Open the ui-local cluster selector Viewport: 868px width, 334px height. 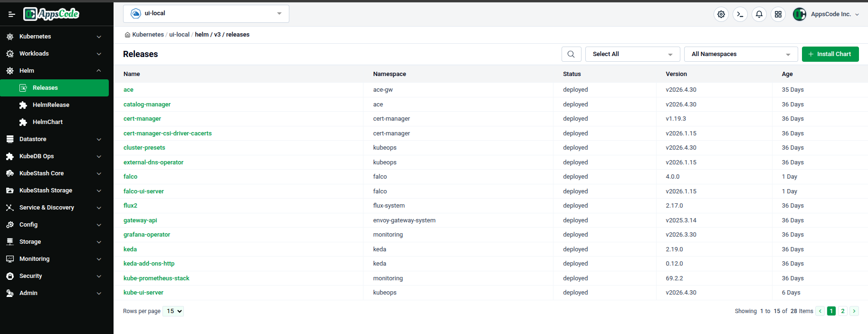pyautogui.click(x=206, y=14)
